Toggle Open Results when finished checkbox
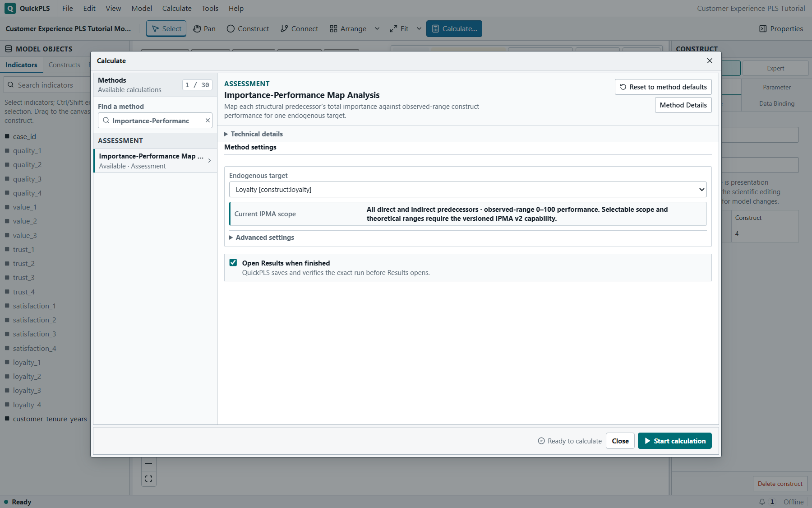The image size is (812, 508). tap(233, 263)
